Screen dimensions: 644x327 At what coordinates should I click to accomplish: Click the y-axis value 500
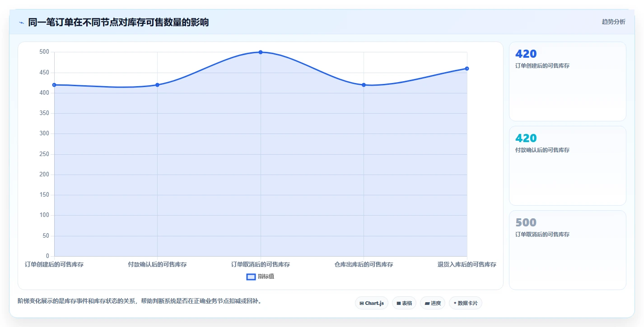click(x=44, y=52)
